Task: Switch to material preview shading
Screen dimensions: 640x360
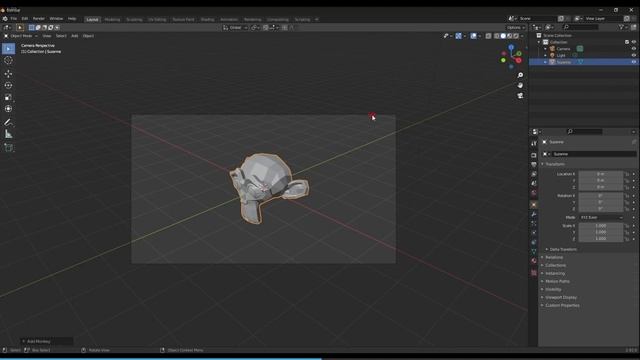Action: (x=509, y=36)
